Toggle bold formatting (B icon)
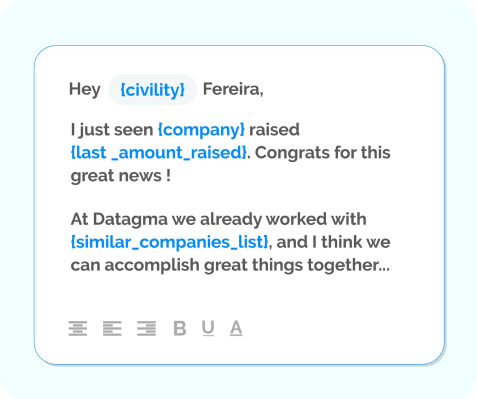 click(180, 328)
